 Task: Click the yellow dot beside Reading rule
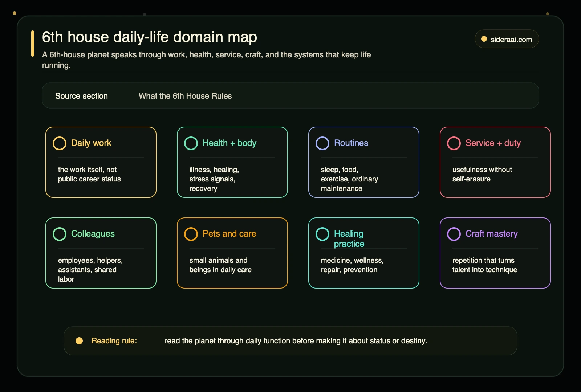[x=79, y=341]
